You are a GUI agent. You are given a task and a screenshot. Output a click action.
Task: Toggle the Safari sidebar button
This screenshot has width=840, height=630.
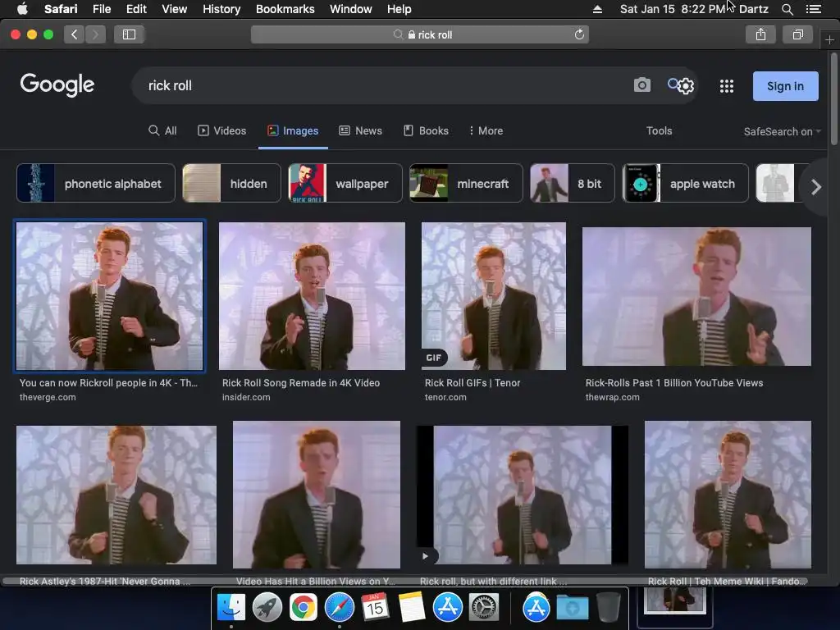[x=129, y=34]
